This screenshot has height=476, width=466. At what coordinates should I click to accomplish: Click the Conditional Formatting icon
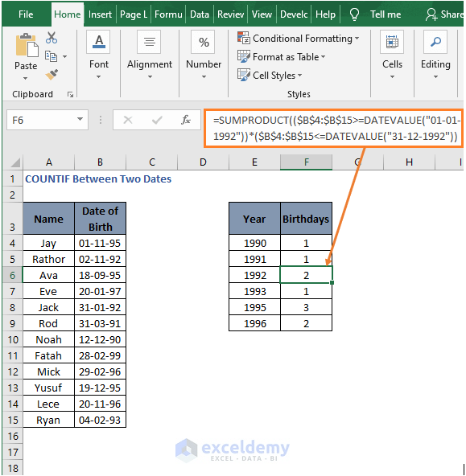pyautogui.click(x=244, y=38)
